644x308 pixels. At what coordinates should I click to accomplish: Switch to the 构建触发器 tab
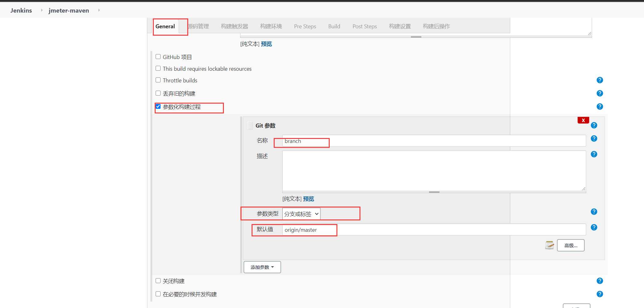click(234, 26)
